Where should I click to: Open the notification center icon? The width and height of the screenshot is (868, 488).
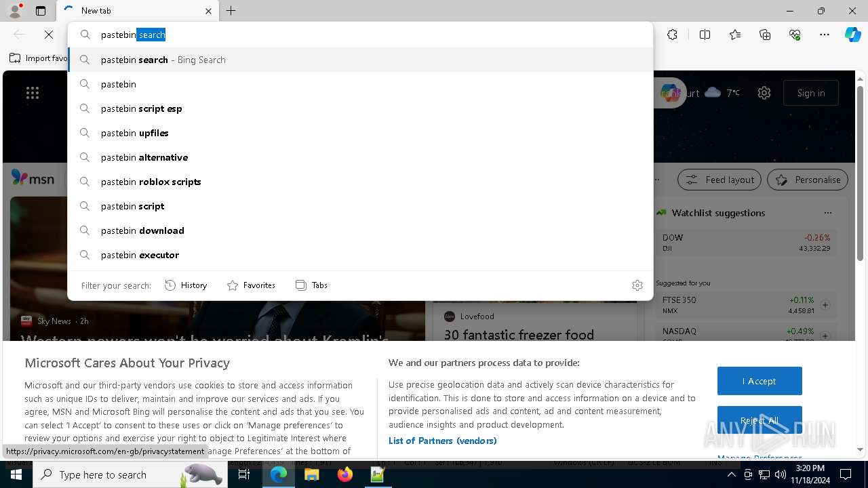point(846,474)
